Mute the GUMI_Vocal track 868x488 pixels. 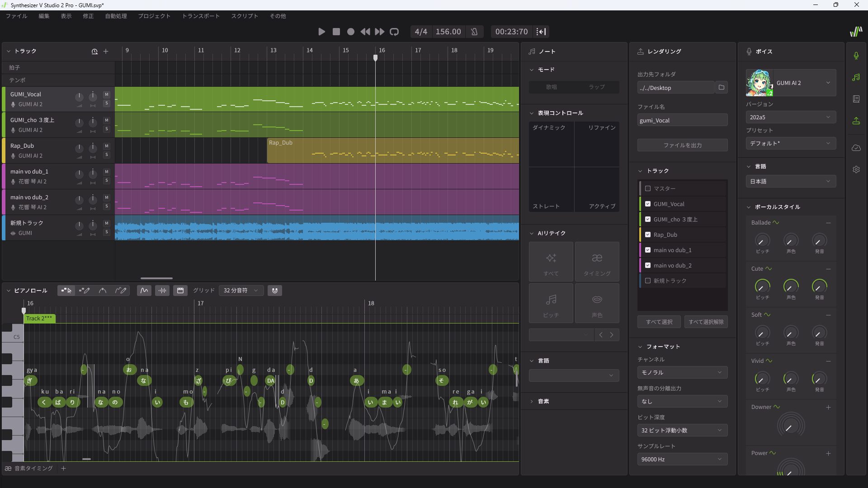click(107, 94)
